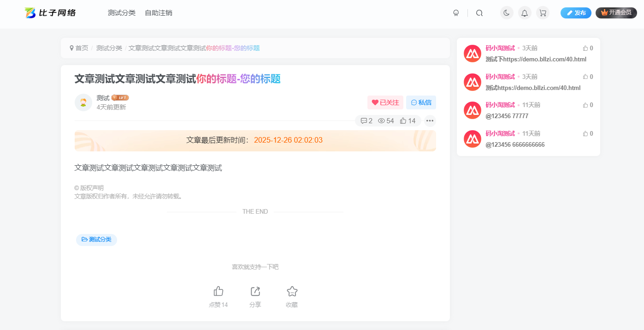Toggle the 已关注 follow state

point(385,102)
